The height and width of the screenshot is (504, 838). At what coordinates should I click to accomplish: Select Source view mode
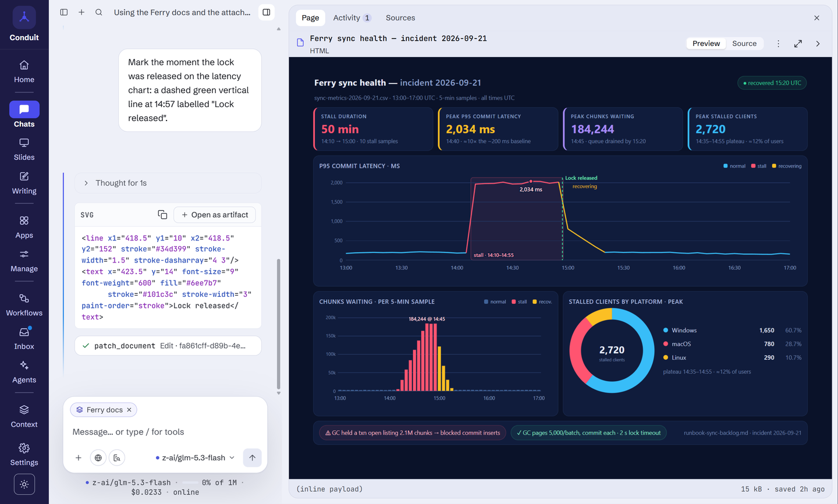point(744,44)
